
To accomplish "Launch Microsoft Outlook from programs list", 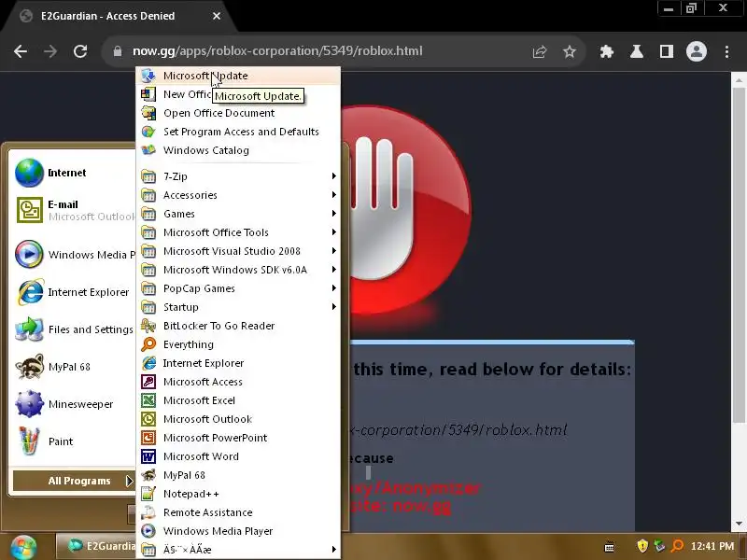I will point(238,419).
